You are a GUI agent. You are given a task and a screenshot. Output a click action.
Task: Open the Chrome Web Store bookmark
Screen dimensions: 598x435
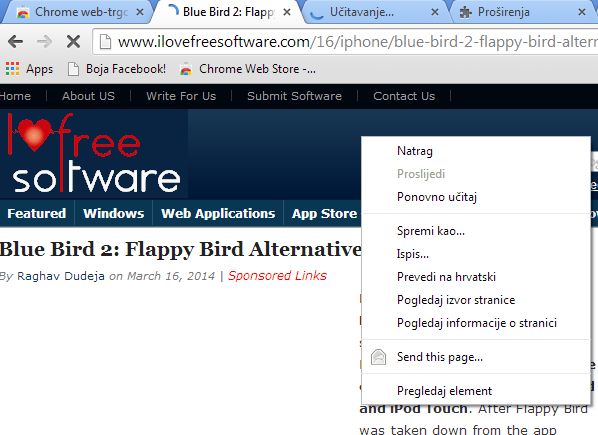pyautogui.click(x=248, y=69)
